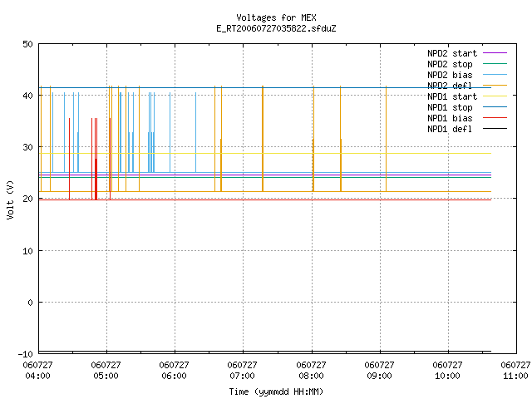Image resolution: width=532 pixels, height=399 pixels.
Task: Click the 'NPD1 stop' legend label
Action: pos(450,107)
